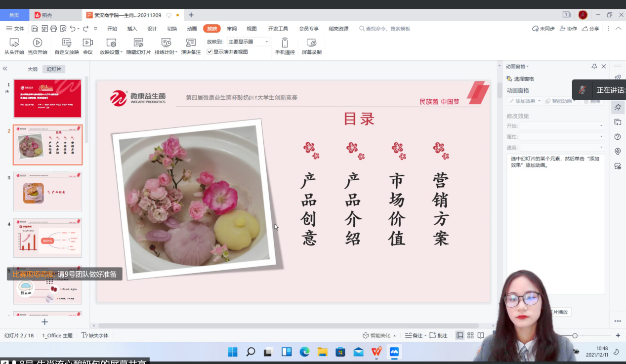Image resolution: width=626 pixels, height=364 pixels.
Task: Click 选择窗格 in the animation pane
Action: (x=520, y=79)
